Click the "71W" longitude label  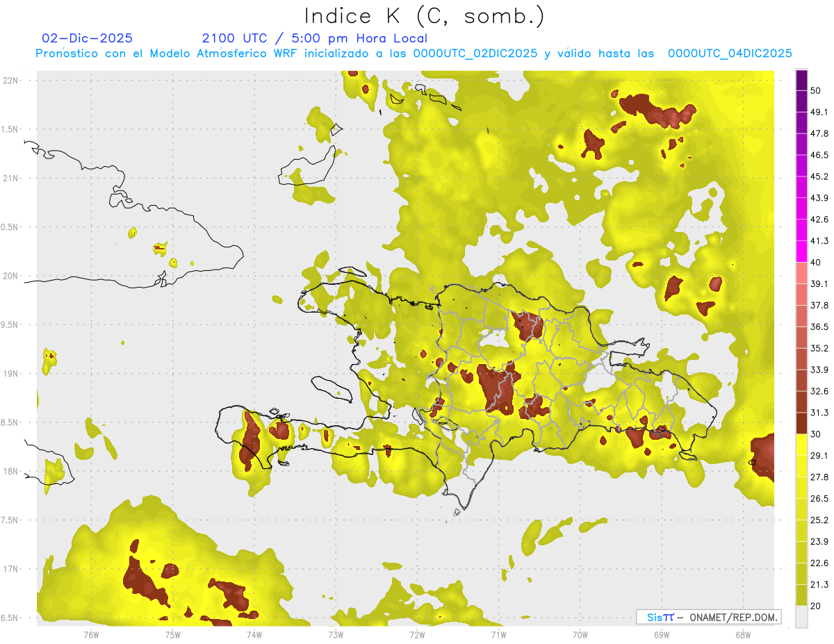pyautogui.click(x=498, y=634)
